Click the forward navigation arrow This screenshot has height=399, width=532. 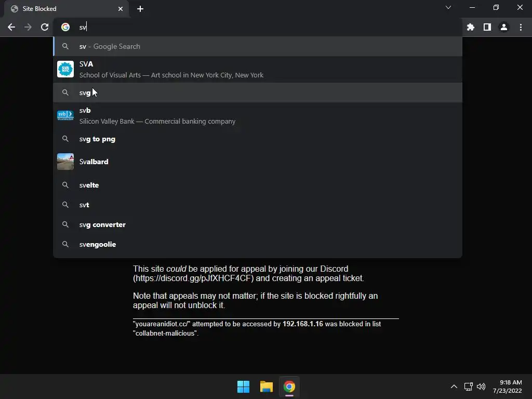click(x=28, y=27)
